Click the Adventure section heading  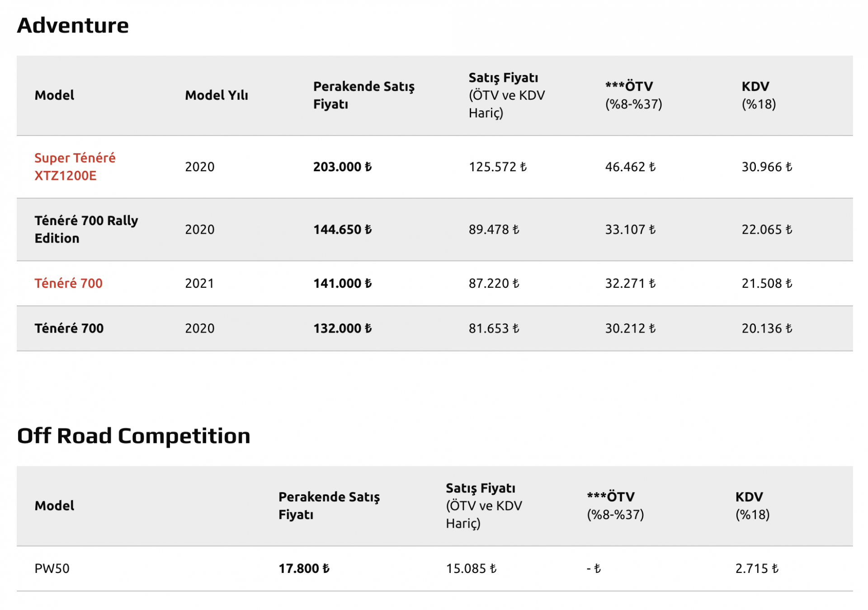click(x=73, y=25)
